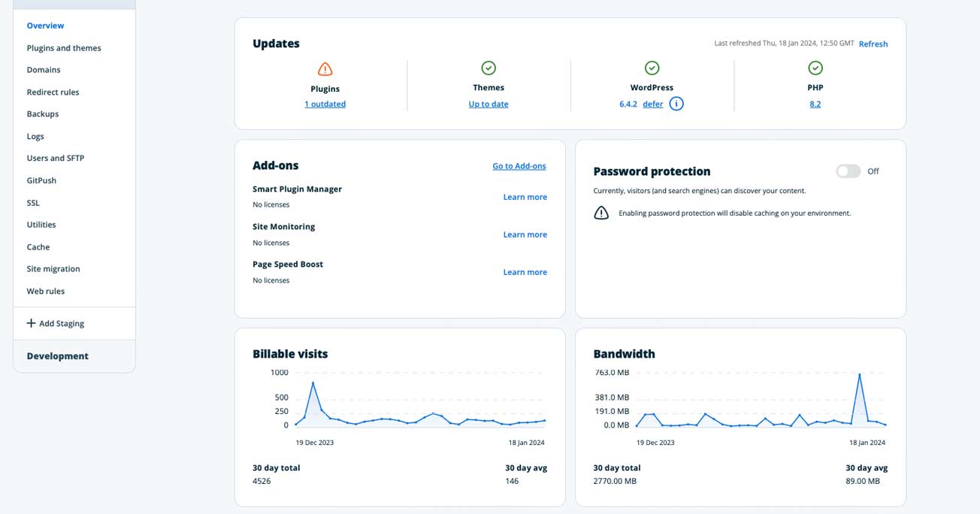Screen dimensions: 980x514
Task: Turn on the Password protection switch
Action: coord(848,171)
